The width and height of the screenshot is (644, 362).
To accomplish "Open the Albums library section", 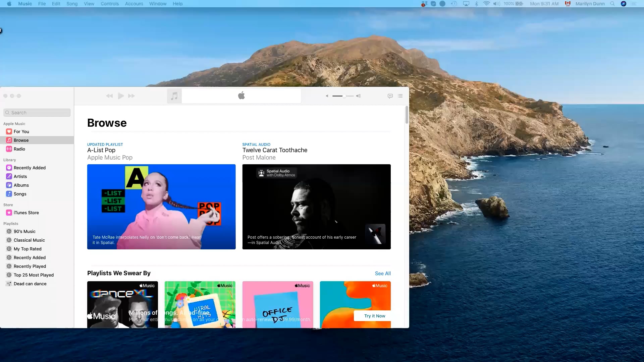I will 21,185.
